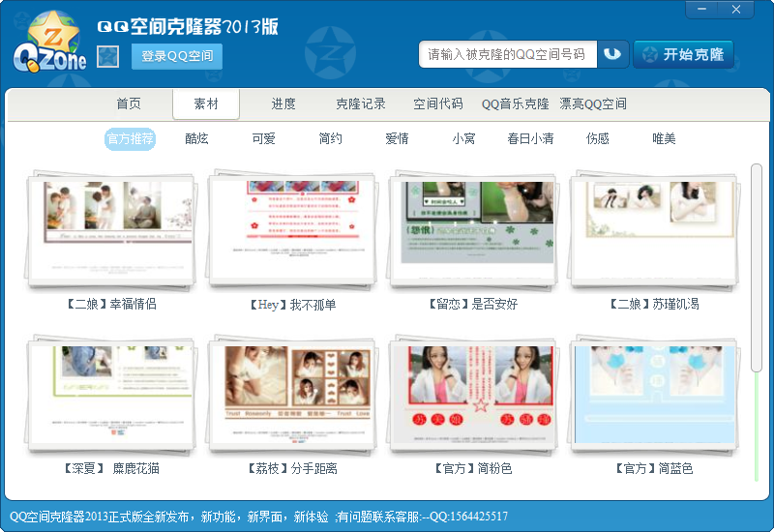Click the 登录QQ空间 login button
This screenshot has height=532, width=774.
(x=177, y=56)
